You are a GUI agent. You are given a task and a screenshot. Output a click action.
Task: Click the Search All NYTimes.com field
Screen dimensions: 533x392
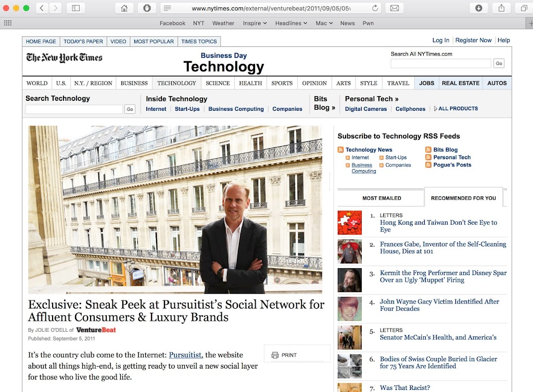click(440, 63)
